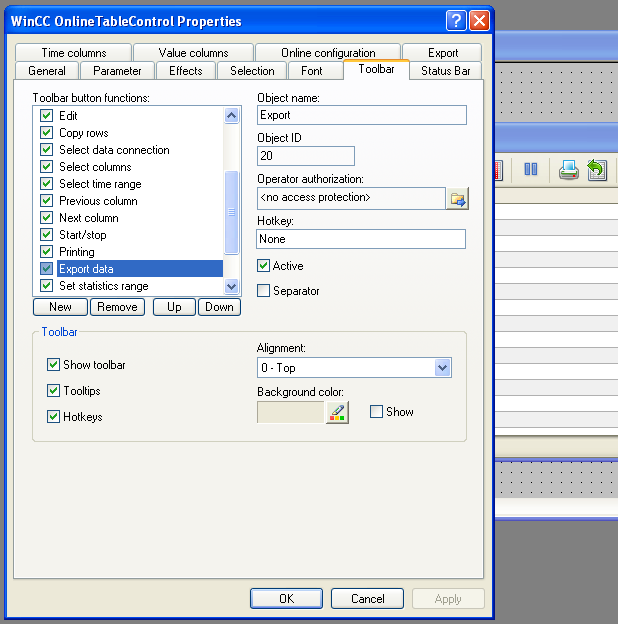Viewport: 618px width, 624px height.
Task: Open the background color picker icon
Action: [x=337, y=412]
